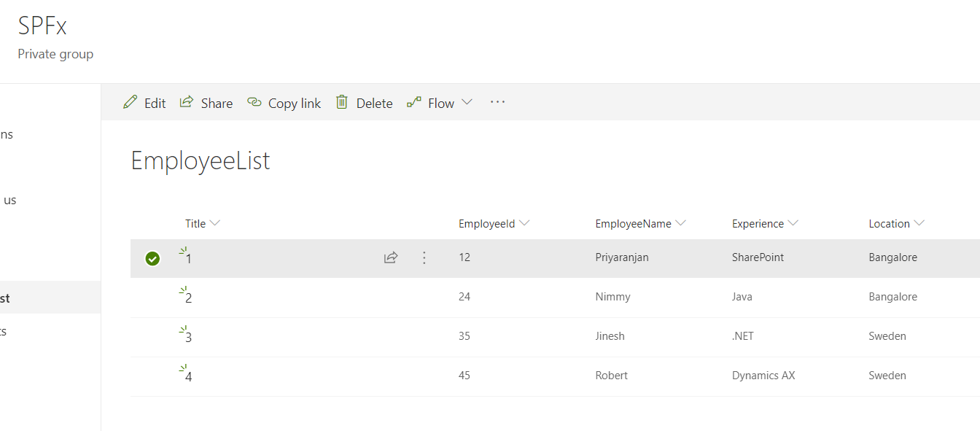Click share icon on row 1
This screenshot has width=980, height=431.
tap(391, 257)
